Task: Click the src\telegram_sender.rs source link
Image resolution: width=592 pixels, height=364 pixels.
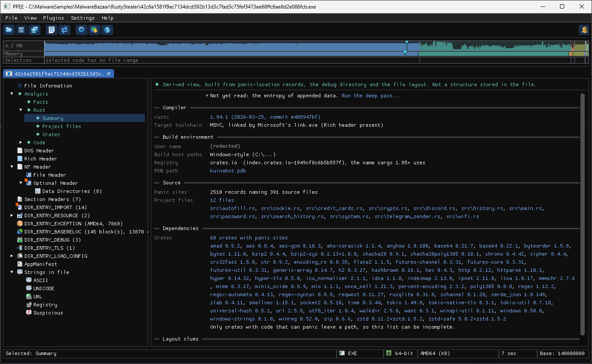Action: coord(407,216)
